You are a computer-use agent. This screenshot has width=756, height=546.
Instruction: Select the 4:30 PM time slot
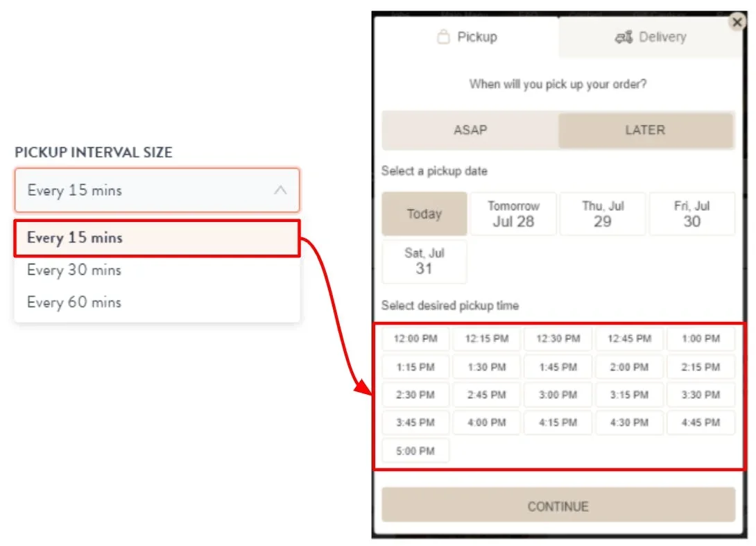[x=630, y=423]
